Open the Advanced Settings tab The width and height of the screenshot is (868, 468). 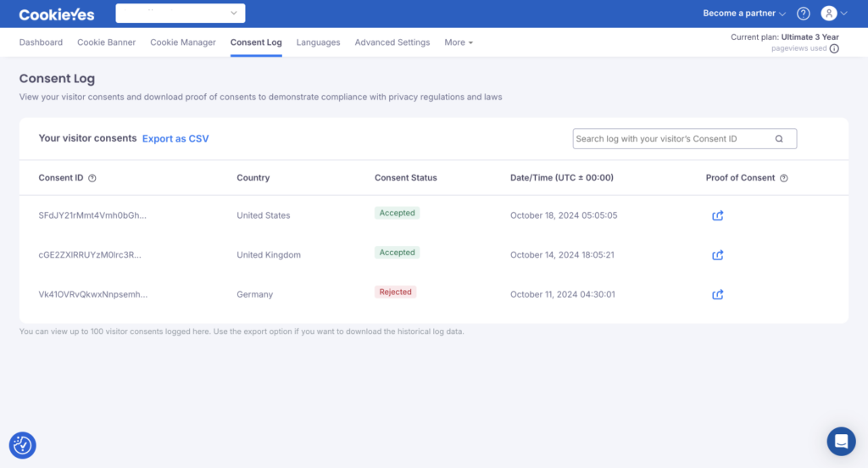[392, 42]
